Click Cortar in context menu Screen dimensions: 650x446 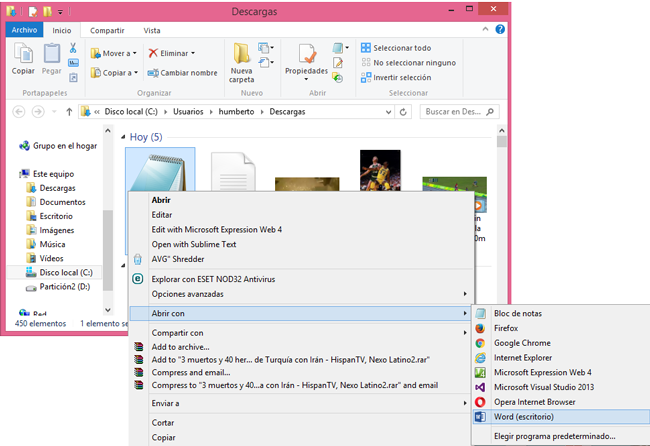[x=301, y=423]
